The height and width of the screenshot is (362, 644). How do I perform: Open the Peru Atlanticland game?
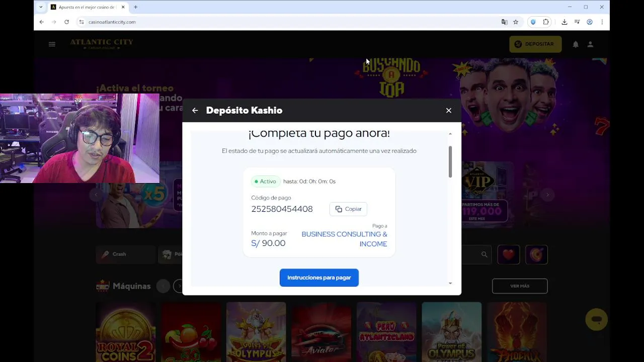point(386,332)
